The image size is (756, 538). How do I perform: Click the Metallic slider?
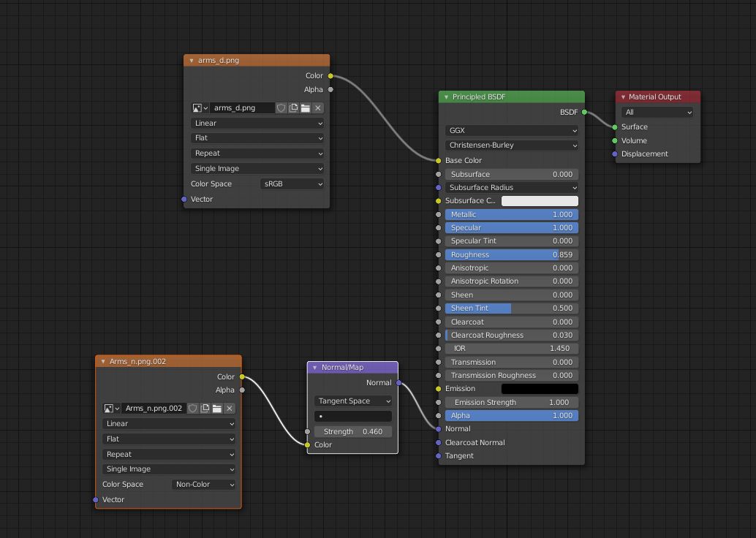[x=512, y=214]
